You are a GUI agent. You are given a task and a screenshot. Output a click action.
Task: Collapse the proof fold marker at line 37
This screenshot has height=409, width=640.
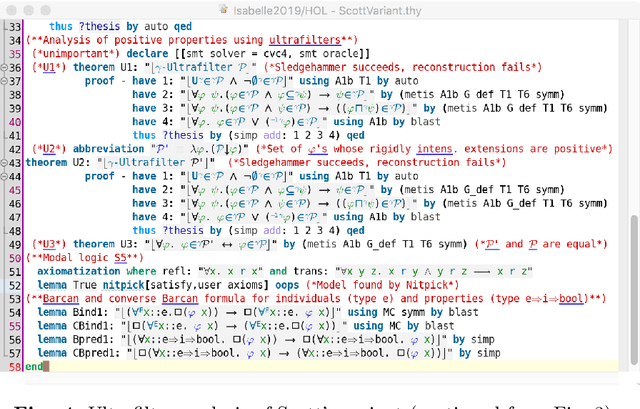tap(5, 81)
